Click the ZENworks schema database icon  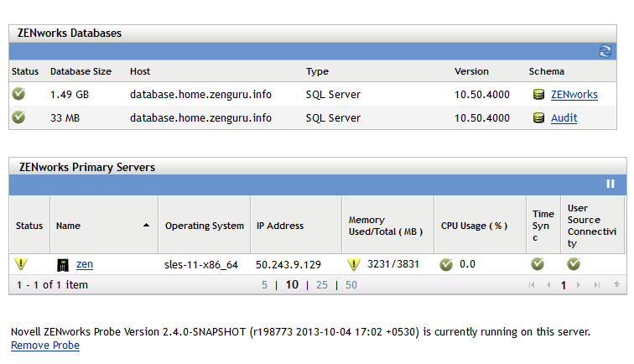(539, 95)
